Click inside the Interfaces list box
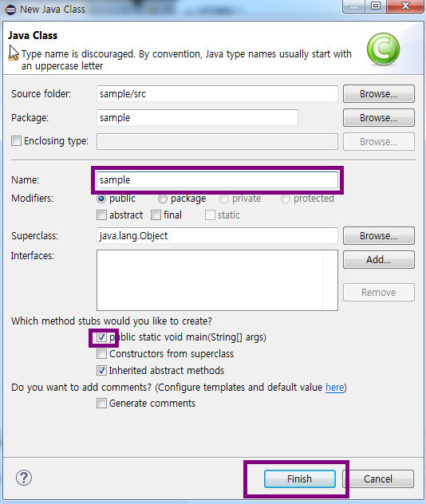The image size is (426, 504). point(217,280)
